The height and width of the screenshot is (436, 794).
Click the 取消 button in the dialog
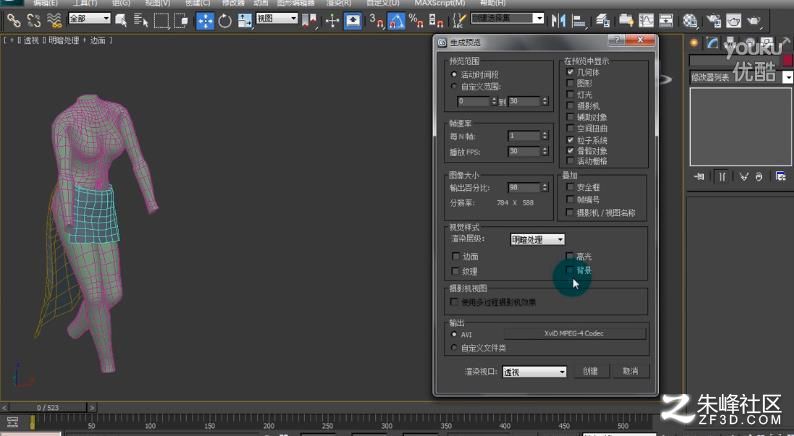(630, 371)
